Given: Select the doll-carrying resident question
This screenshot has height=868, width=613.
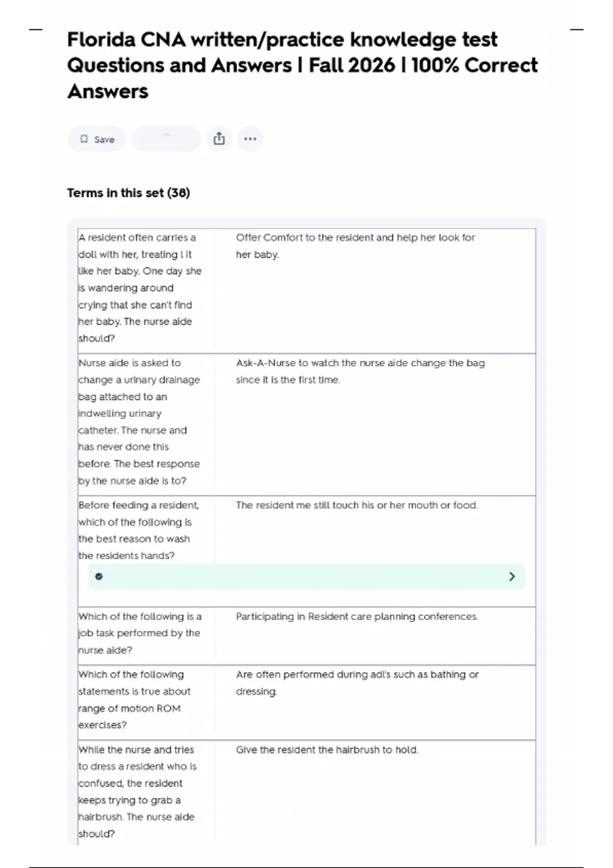Looking at the screenshot, I should [140, 287].
